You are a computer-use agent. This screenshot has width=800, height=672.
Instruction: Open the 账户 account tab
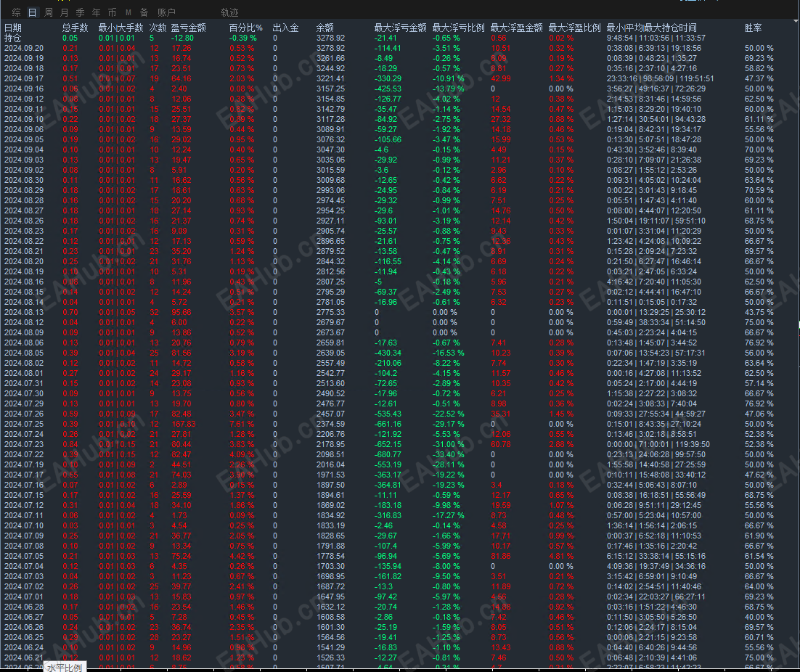[166, 12]
